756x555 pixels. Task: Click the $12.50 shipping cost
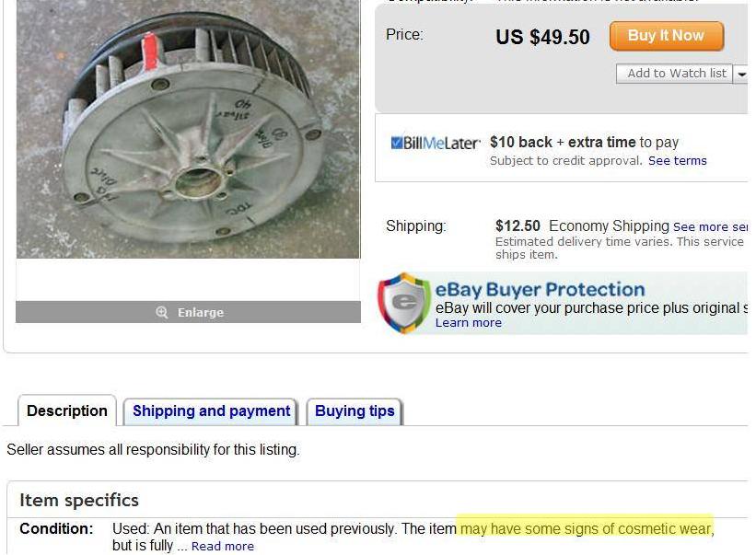pos(518,226)
